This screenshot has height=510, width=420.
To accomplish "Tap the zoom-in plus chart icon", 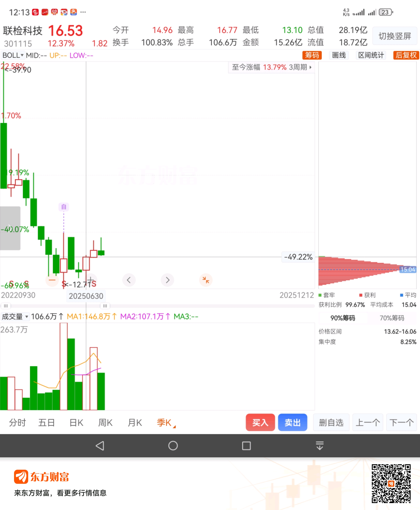I will (91, 280).
